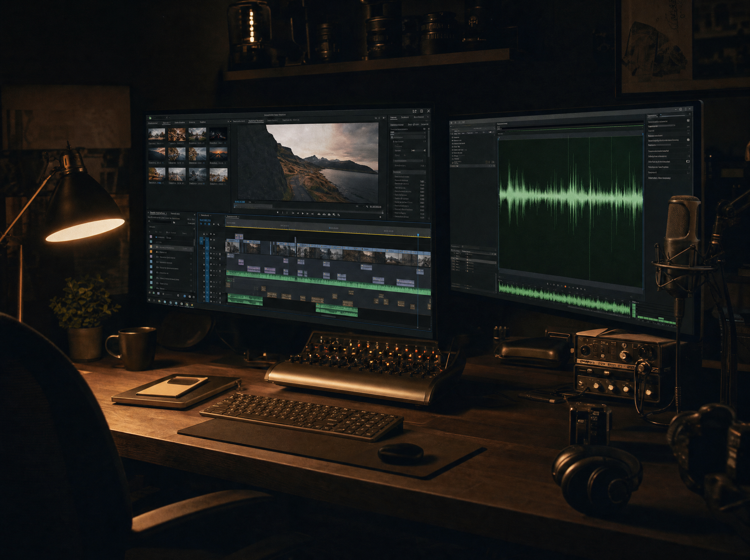Switch to the active second tab in the media panel
Screen dimensions: 750x560
point(167,123)
